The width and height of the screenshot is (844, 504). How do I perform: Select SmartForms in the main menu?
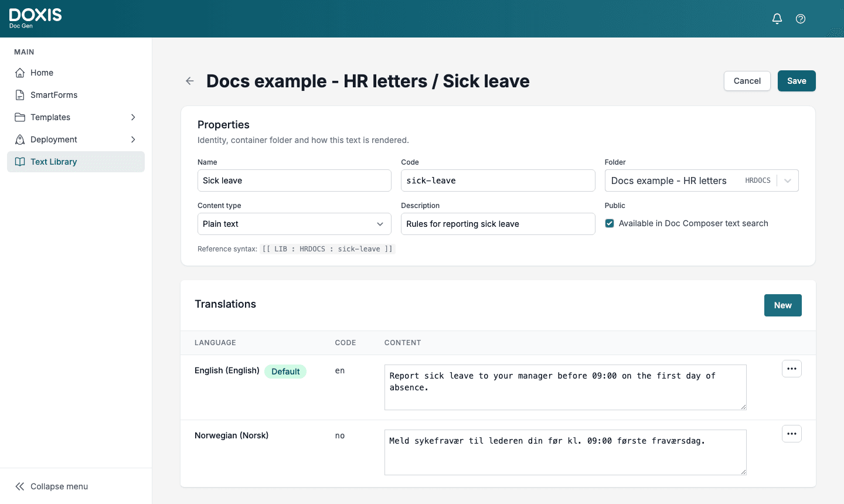(x=76, y=95)
